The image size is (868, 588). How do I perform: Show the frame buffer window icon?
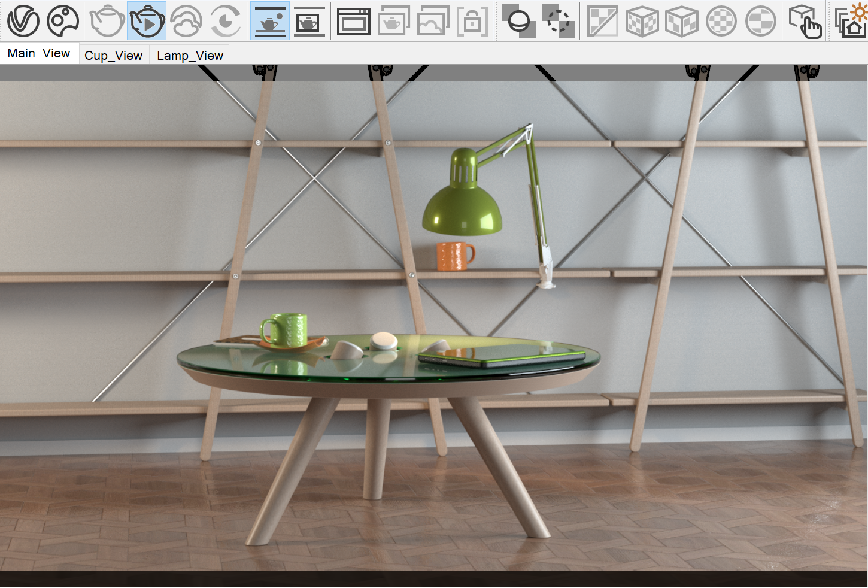pyautogui.click(x=354, y=21)
